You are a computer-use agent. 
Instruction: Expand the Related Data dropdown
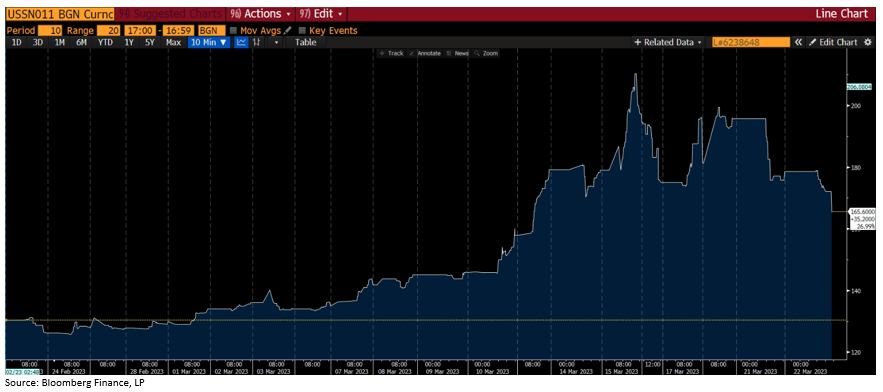tap(668, 42)
